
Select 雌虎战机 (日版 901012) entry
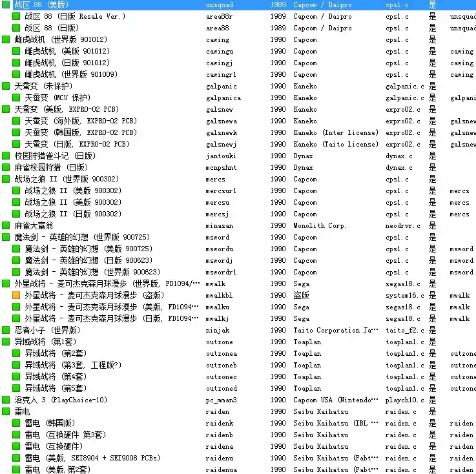pyautogui.click(x=67, y=63)
